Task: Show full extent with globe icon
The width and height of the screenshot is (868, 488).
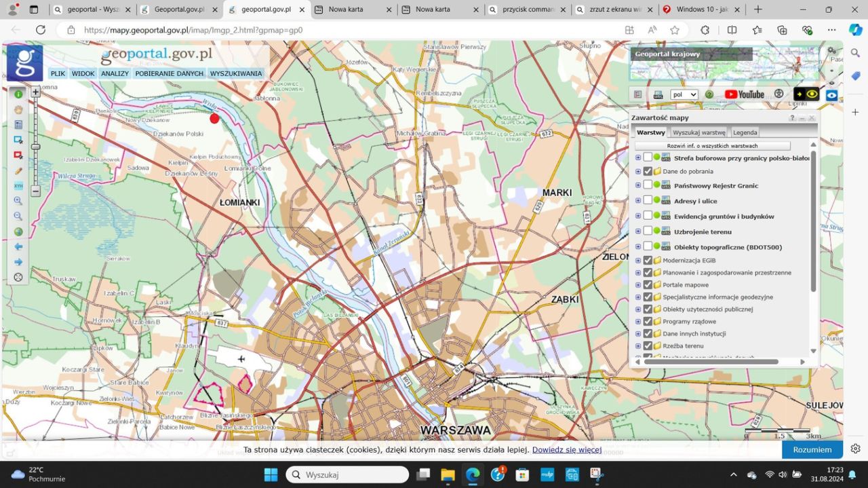Action: (18, 232)
